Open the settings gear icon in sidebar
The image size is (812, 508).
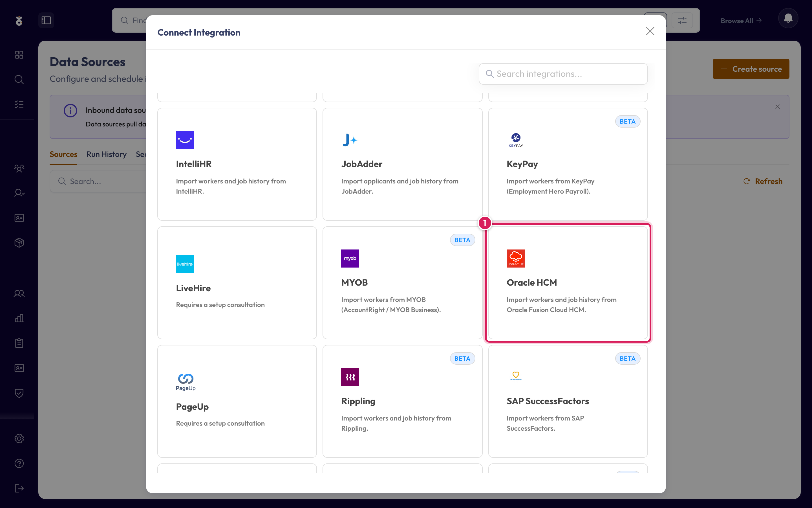point(19,439)
